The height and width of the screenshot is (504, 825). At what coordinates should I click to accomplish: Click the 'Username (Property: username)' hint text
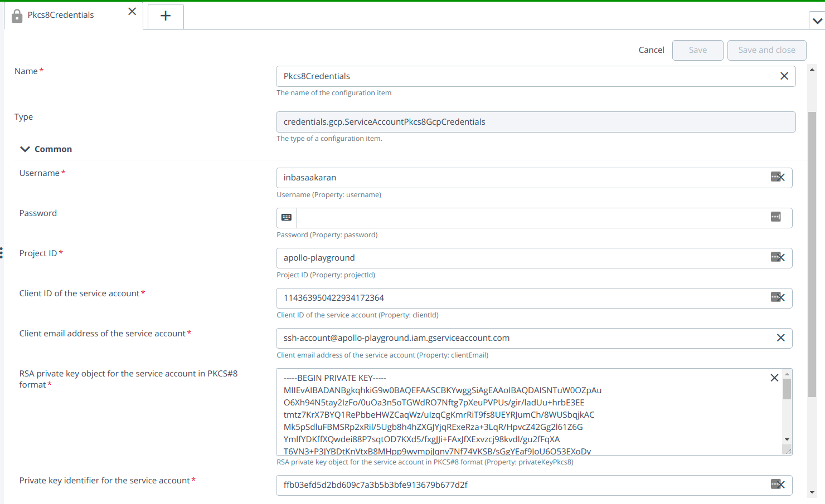pos(329,195)
